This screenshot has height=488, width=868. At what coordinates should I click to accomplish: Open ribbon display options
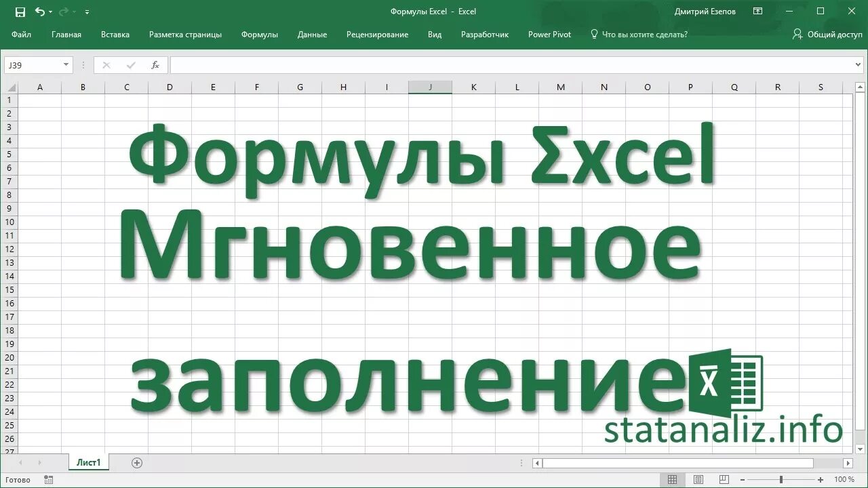[757, 12]
